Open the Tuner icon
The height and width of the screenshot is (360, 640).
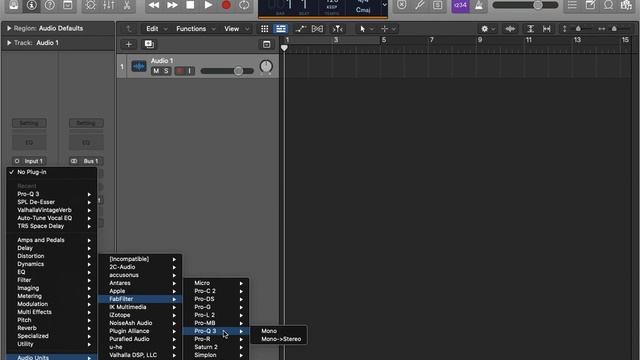pyautogui.click(x=420, y=5)
